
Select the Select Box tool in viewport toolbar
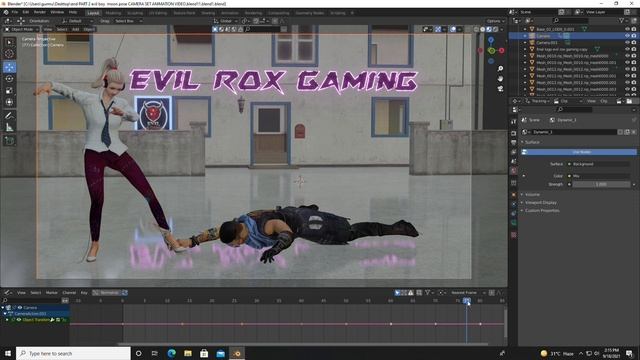[9, 42]
